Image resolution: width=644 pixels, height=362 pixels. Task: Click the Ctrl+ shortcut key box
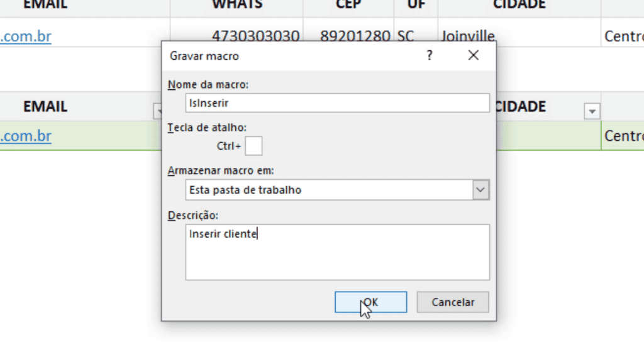click(x=253, y=145)
